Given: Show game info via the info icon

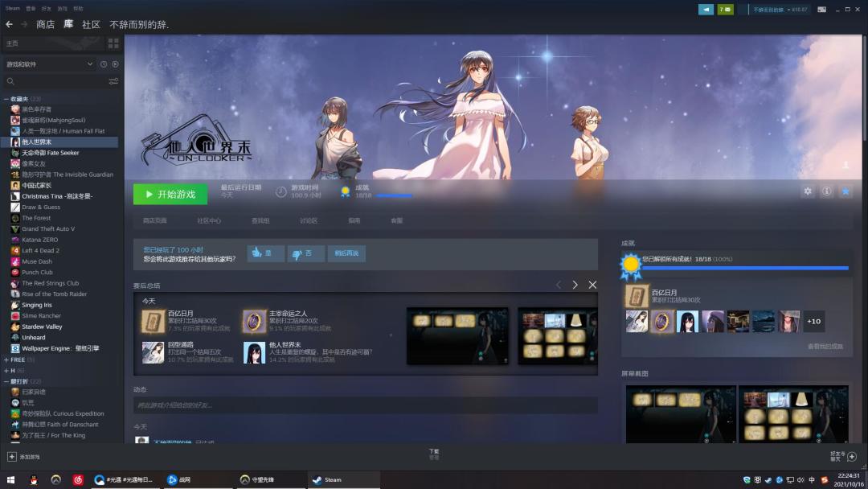Looking at the screenshot, I should coord(826,191).
